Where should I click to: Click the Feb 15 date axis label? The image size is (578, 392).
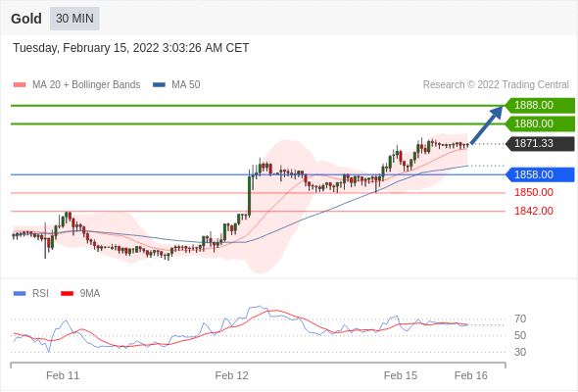(x=401, y=375)
